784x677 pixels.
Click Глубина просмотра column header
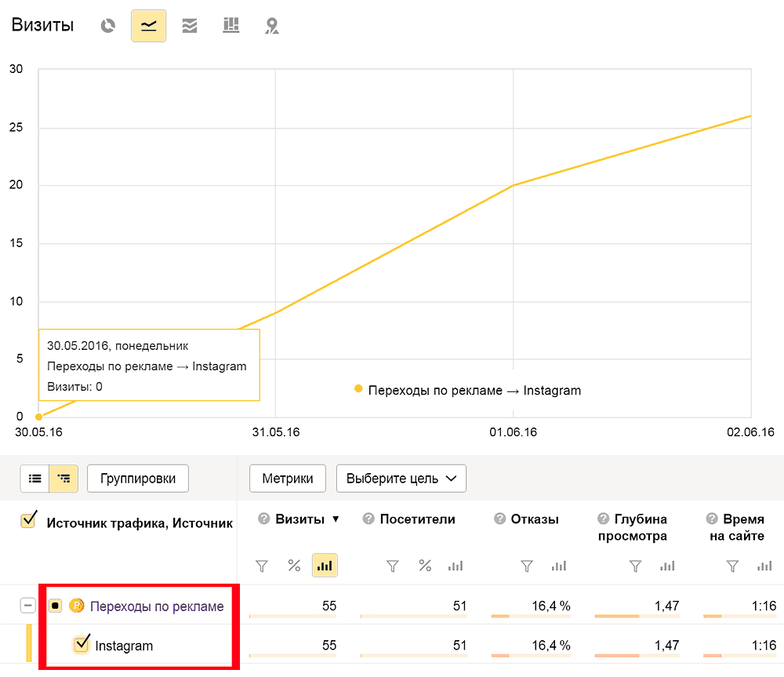(633, 527)
